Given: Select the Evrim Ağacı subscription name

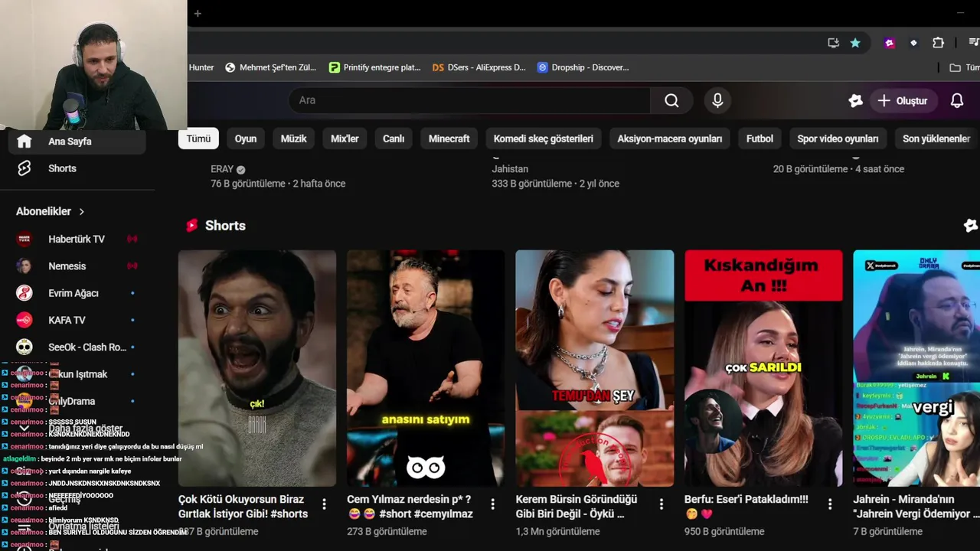Looking at the screenshot, I should pyautogui.click(x=73, y=293).
